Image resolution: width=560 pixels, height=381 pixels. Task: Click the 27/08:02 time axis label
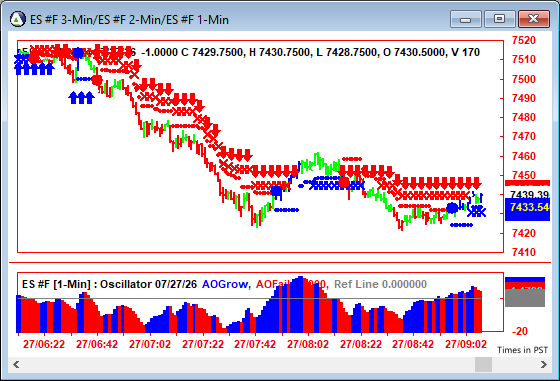click(x=308, y=344)
